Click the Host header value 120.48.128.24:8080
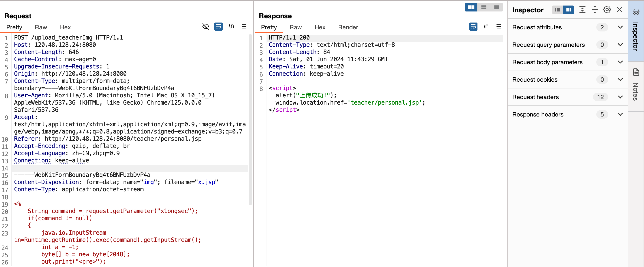 pos(65,45)
